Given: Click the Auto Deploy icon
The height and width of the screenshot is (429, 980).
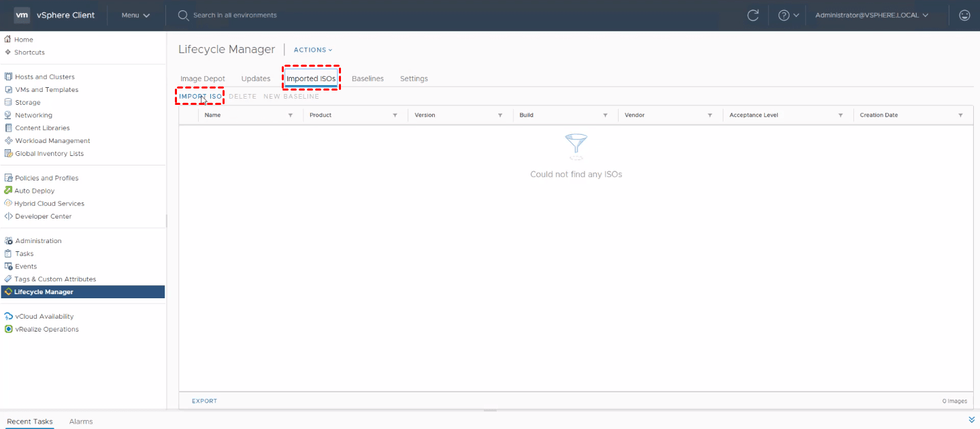Looking at the screenshot, I should pos(9,191).
